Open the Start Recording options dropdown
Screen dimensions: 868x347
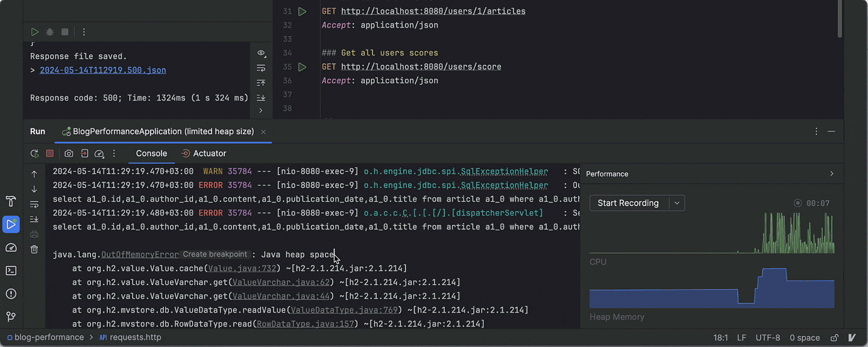click(676, 203)
